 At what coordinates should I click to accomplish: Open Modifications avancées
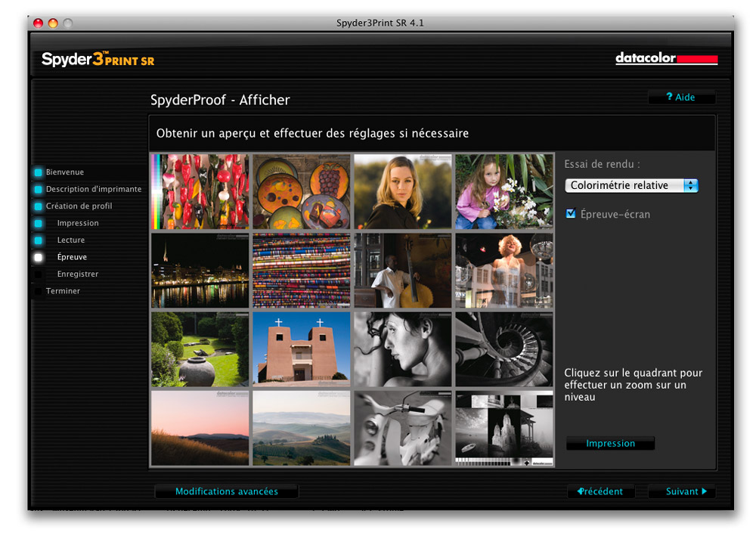pos(227,491)
